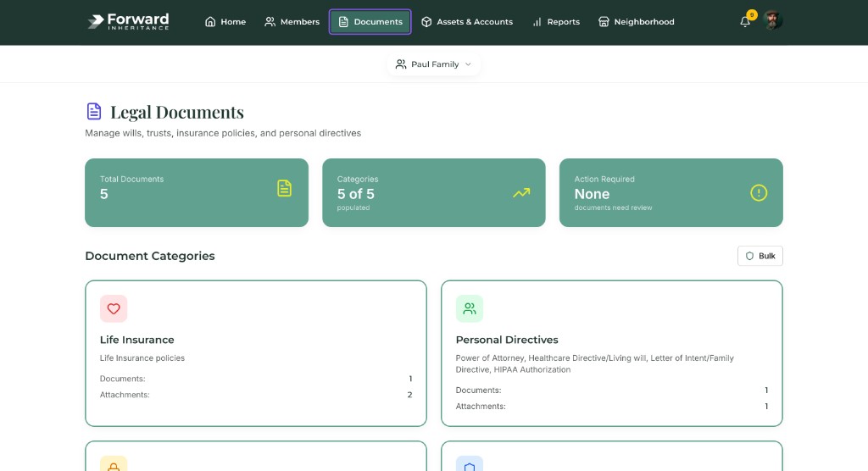Click the Forward Inheritance logo
868x471 pixels.
coord(129,21)
